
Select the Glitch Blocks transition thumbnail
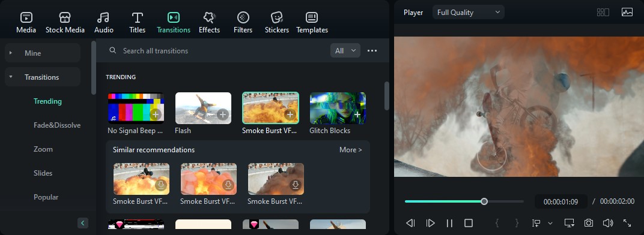coord(338,108)
